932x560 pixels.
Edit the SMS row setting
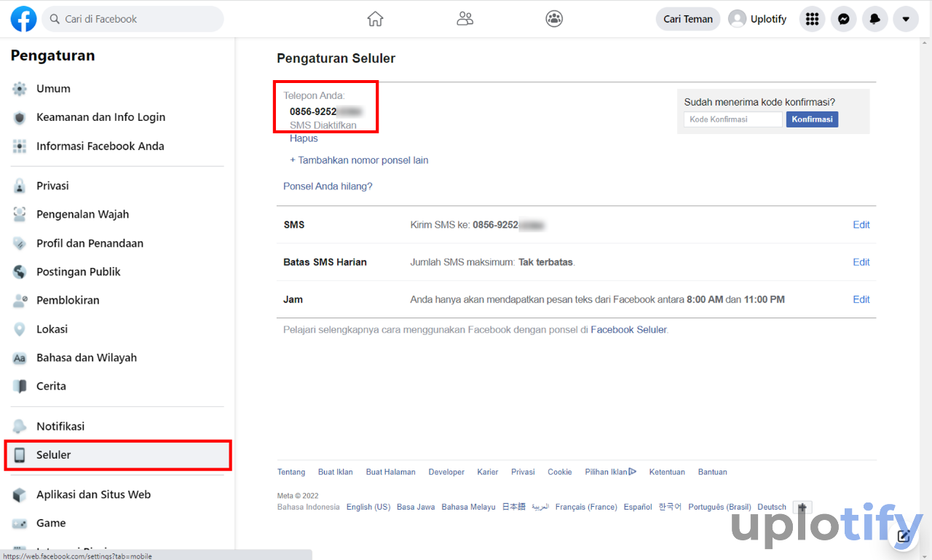tap(861, 225)
